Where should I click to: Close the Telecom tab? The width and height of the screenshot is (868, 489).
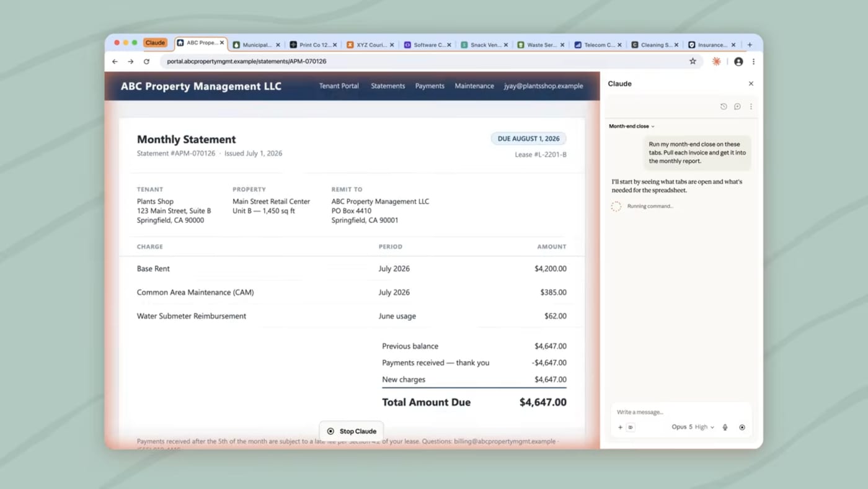tap(619, 45)
